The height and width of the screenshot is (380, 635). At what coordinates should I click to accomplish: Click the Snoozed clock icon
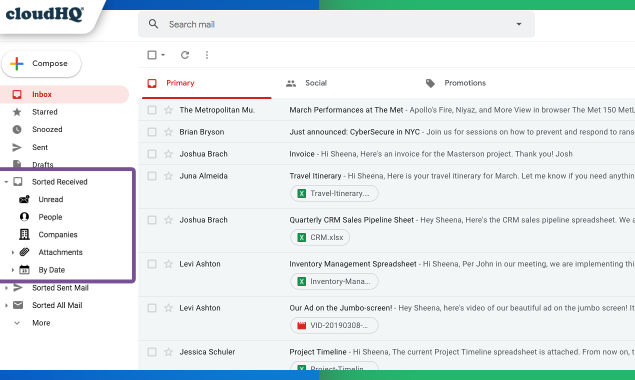(x=17, y=130)
